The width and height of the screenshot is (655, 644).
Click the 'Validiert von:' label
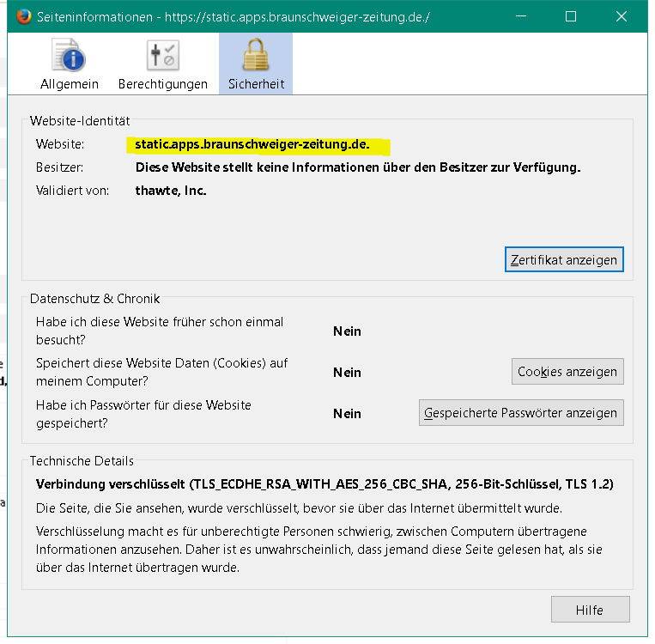pos(72,191)
